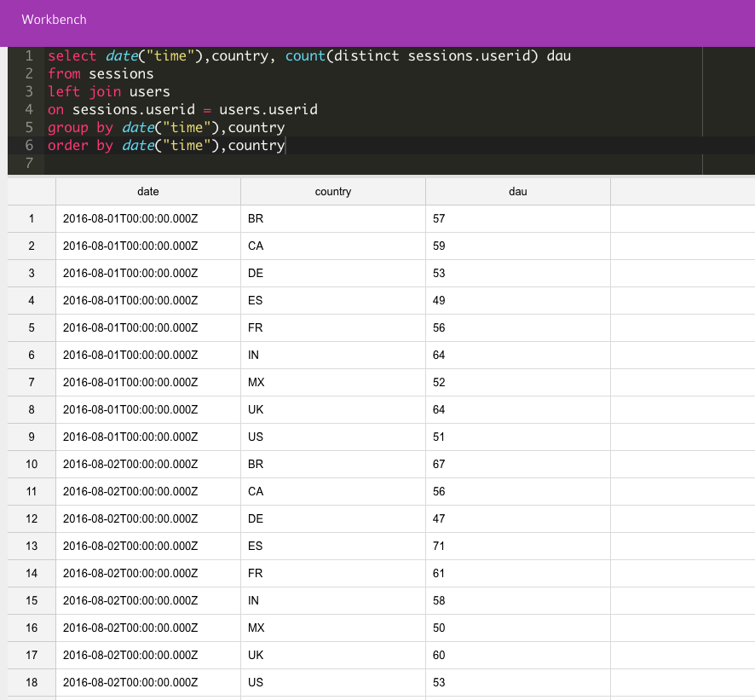The image size is (755, 700).
Task: Click the 'from sessions' line in editor
Action: click(x=101, y=74)
